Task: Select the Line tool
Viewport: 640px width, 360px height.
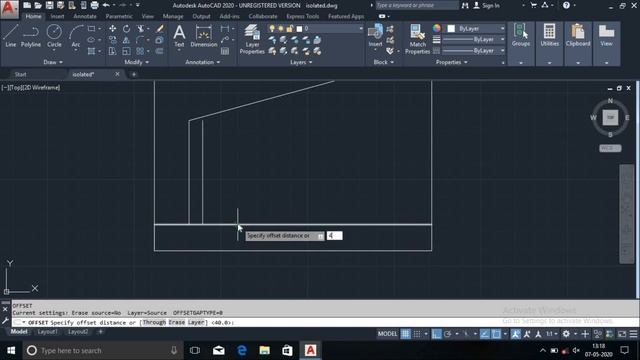Action: [11, 36]
